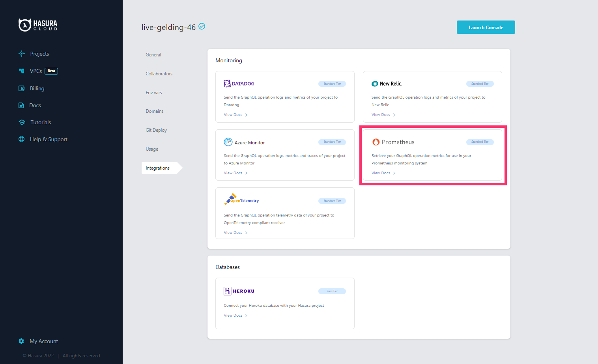
Task: Click the Heroku logo icon
Action: pos(228,291)
